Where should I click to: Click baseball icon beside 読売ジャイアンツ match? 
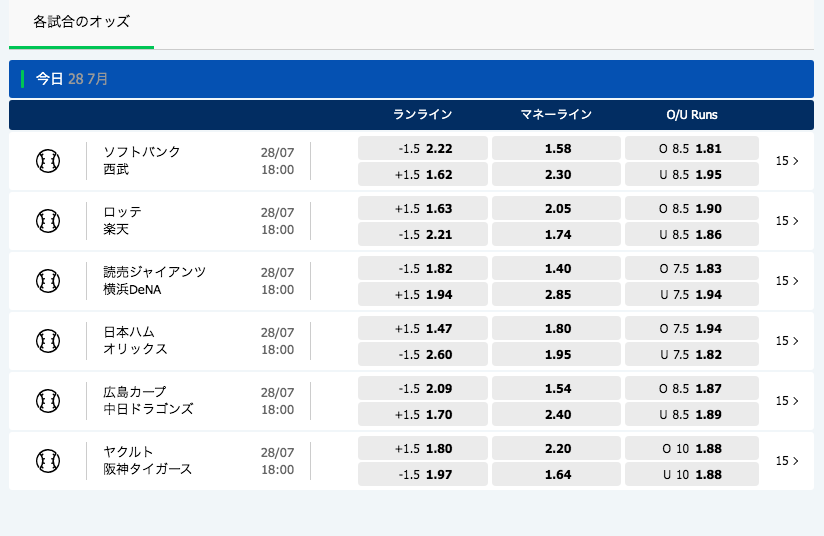[x=48, y=280]
